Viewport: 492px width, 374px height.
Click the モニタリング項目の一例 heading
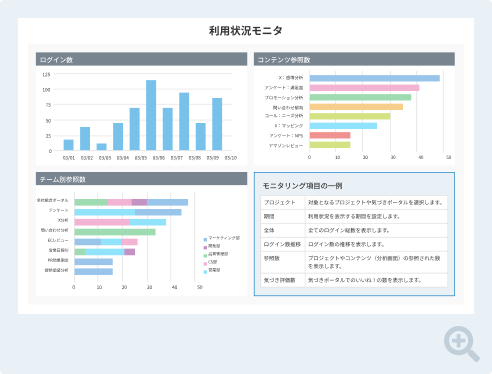302,186
